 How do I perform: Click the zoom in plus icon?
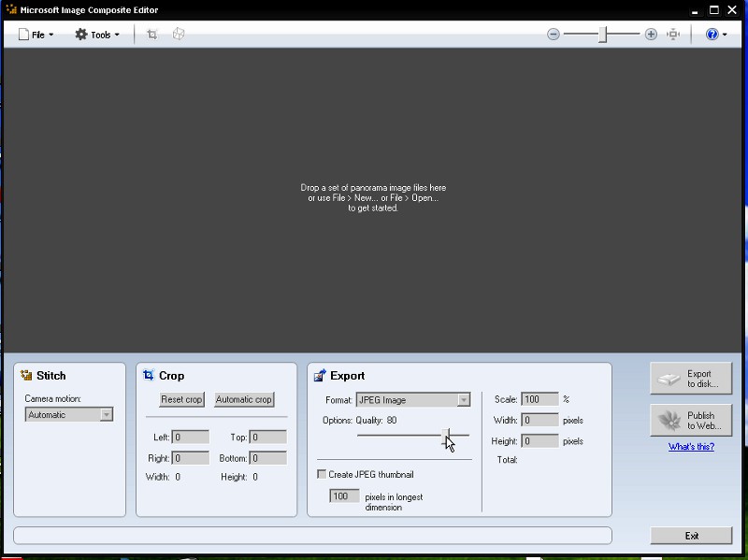(x=651, y=35)
